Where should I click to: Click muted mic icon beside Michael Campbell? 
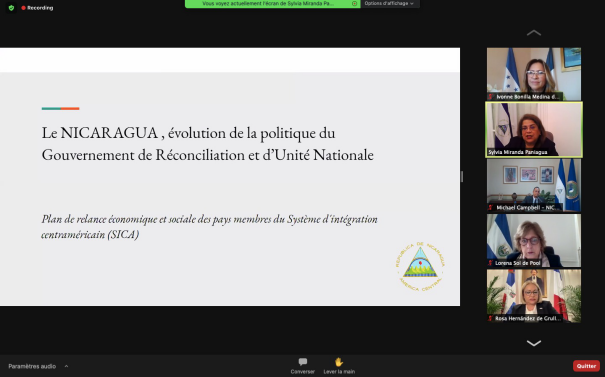(x=490, y=208)
